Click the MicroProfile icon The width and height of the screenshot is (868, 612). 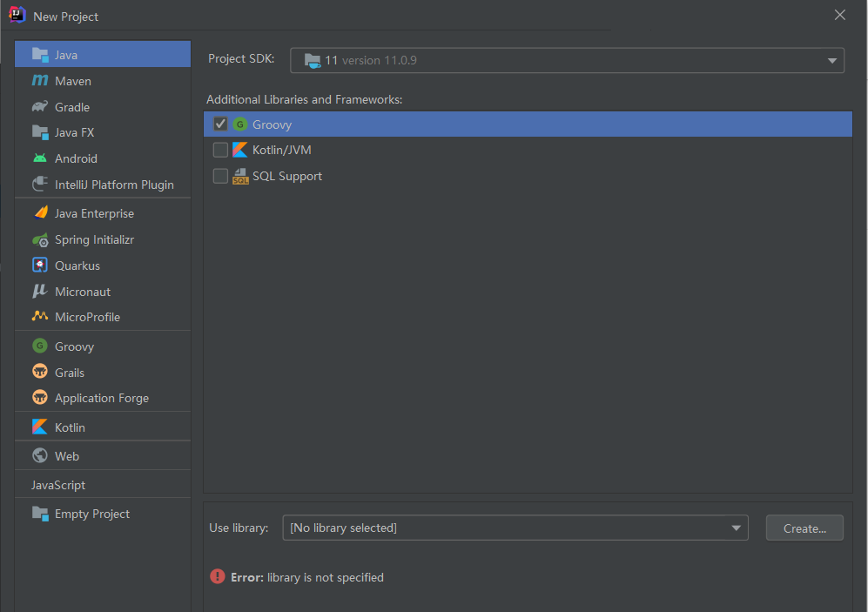pos(40,316)
